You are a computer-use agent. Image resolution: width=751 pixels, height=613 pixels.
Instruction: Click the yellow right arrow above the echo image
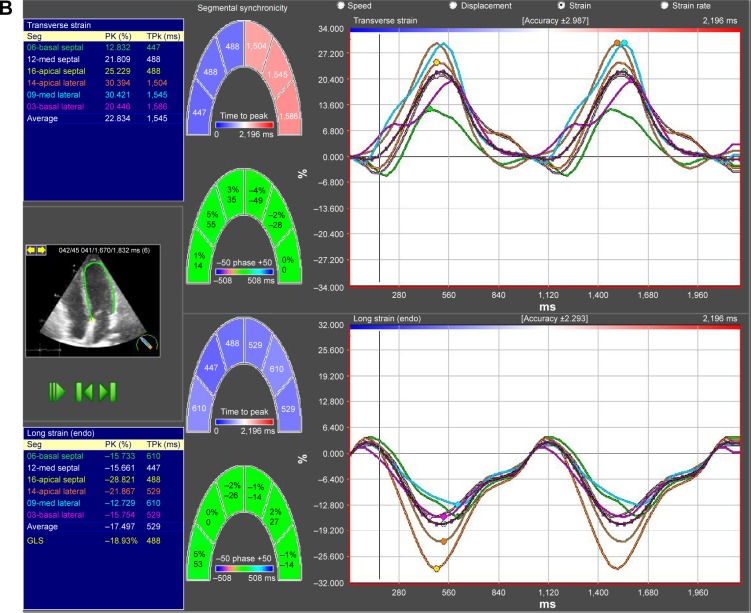click(43, 250)
